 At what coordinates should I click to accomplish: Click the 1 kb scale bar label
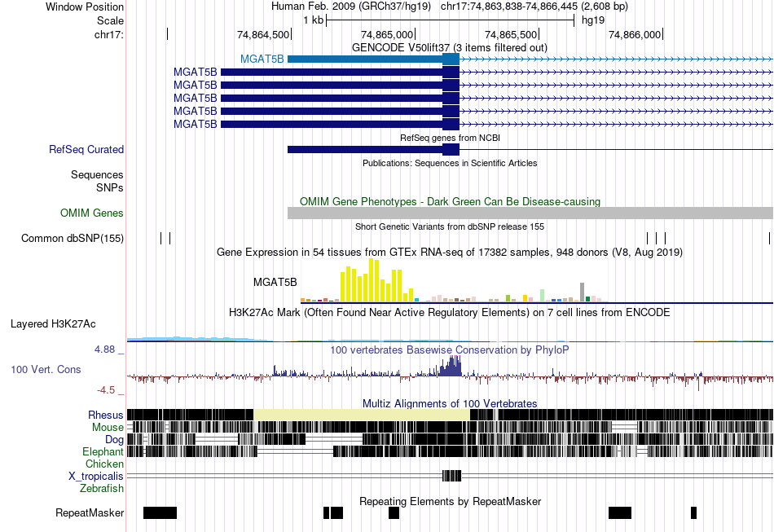pyautogui.click(x=313, y=20)
